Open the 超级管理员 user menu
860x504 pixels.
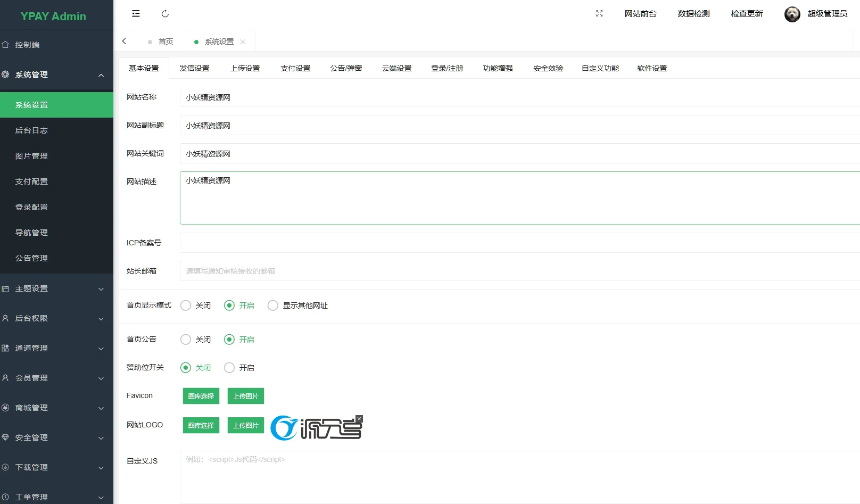(x=827, y=14)
